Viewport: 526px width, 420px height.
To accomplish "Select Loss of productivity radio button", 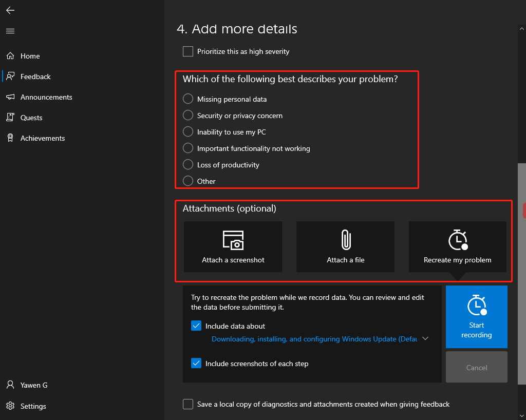I will click(x=188, y=165).
